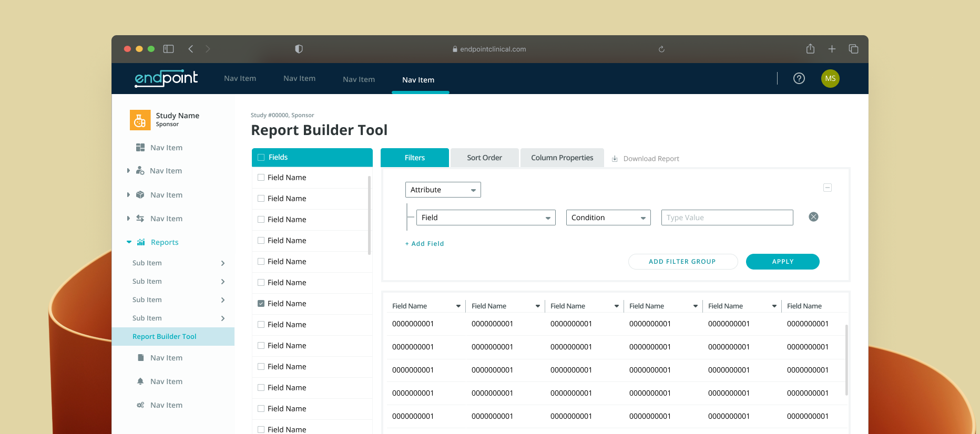Check the second Field Name checkbox
The height and width of the screenshot is (434, 980).
click(261, 199)
